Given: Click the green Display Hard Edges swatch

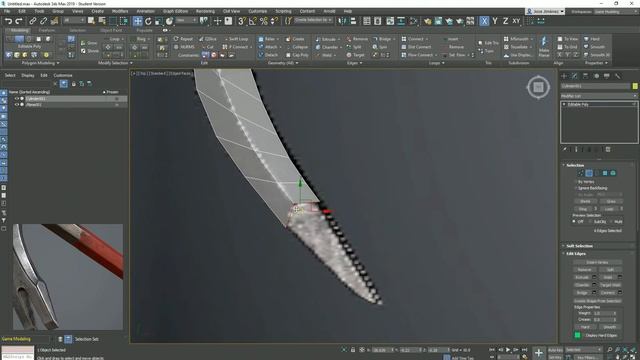Looking at the screenshot, I should [x=578, y=336].
